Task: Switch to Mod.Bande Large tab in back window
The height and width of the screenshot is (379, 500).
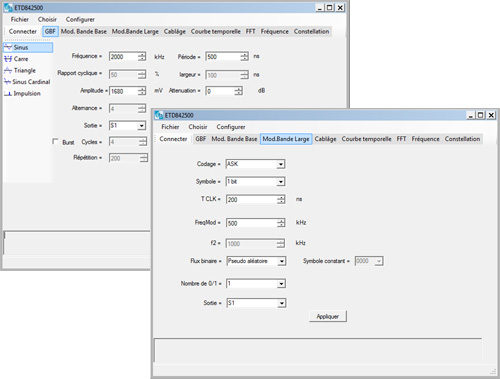Action: coord(135,31)
